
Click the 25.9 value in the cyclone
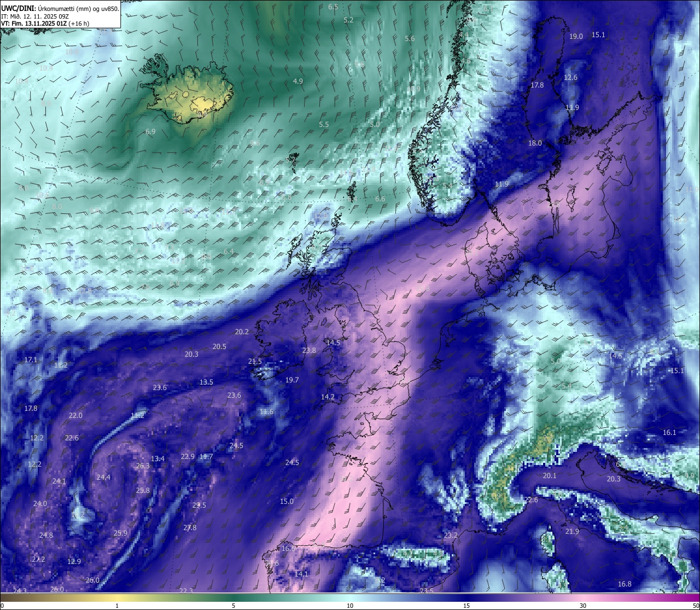point(120,533)
